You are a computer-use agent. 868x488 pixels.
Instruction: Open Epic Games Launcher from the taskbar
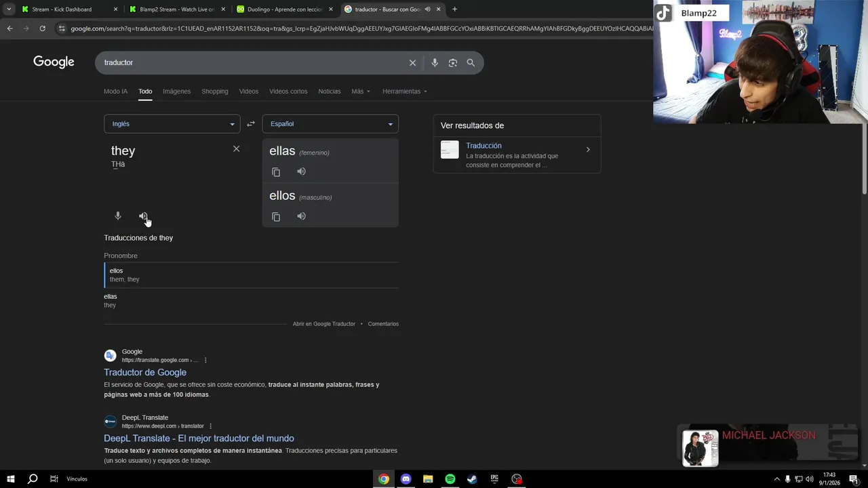tap(494, 479)
